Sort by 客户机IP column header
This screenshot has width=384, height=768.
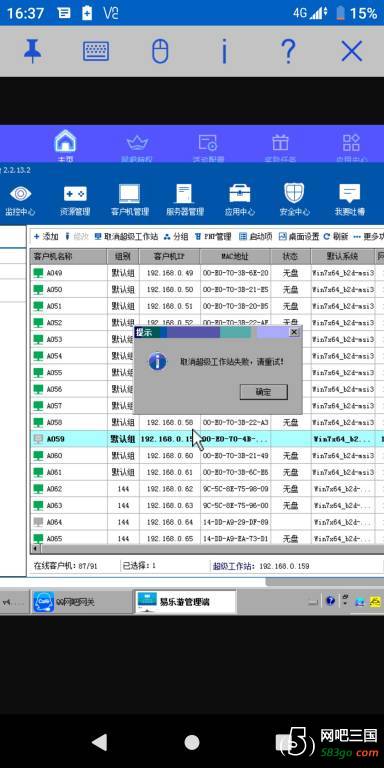(169, 257)
